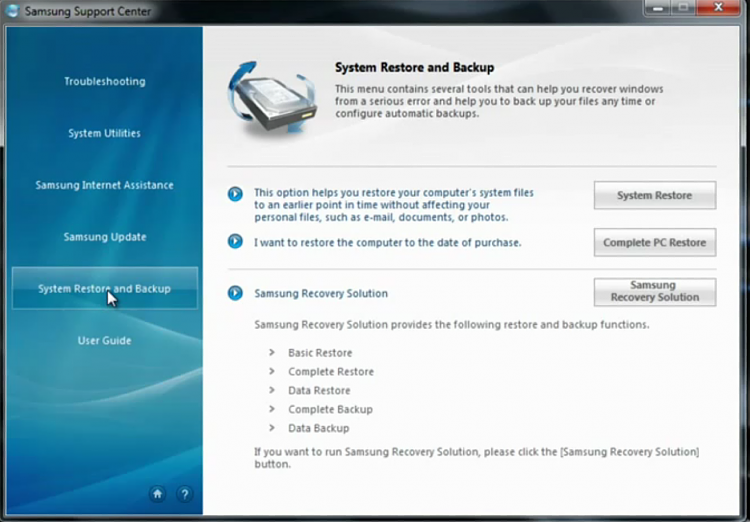Go to System Utilities
Image resolution: width=750 pixels, height=522 pixels.
pyautogui.click(x=105, y=133)
